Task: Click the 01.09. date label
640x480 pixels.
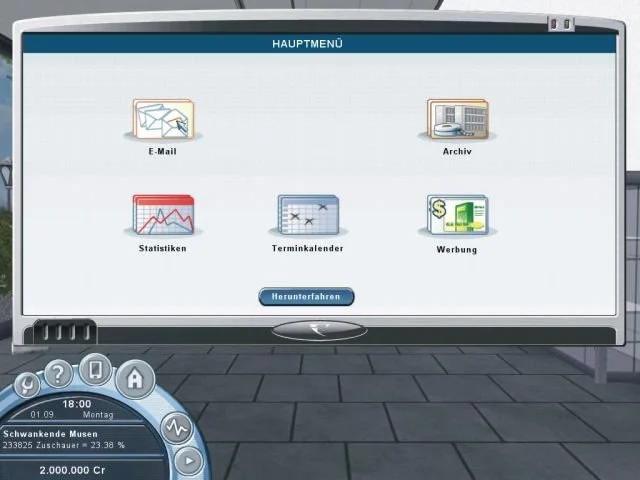Action: [x=42, y=415]
